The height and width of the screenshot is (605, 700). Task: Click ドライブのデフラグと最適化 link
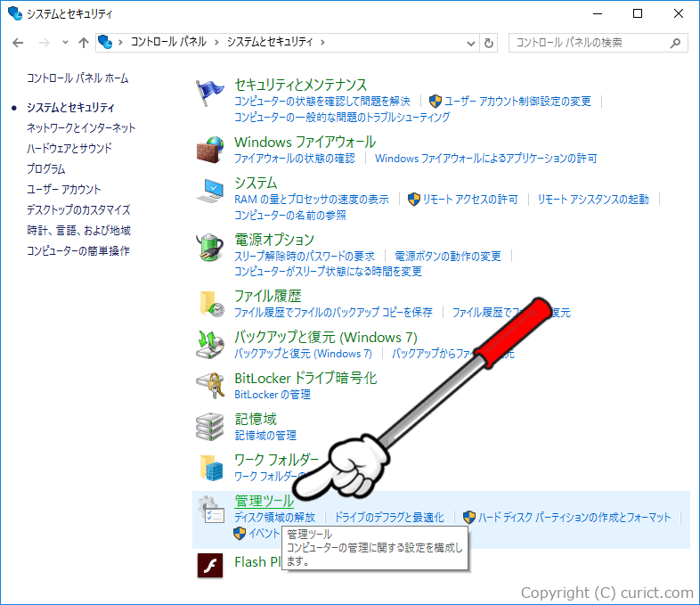click(x=389, y=518)
